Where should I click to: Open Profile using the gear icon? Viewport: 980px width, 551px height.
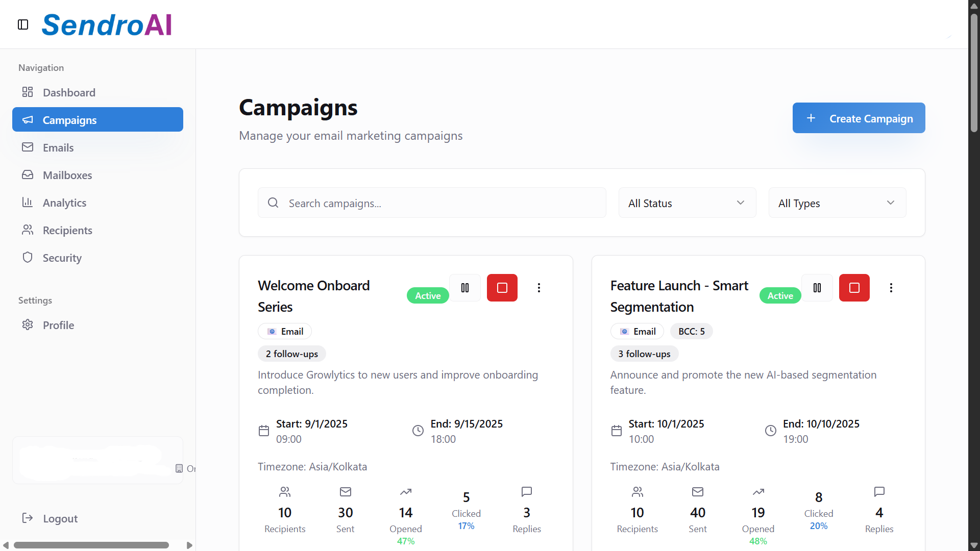[x=28, y=325]
